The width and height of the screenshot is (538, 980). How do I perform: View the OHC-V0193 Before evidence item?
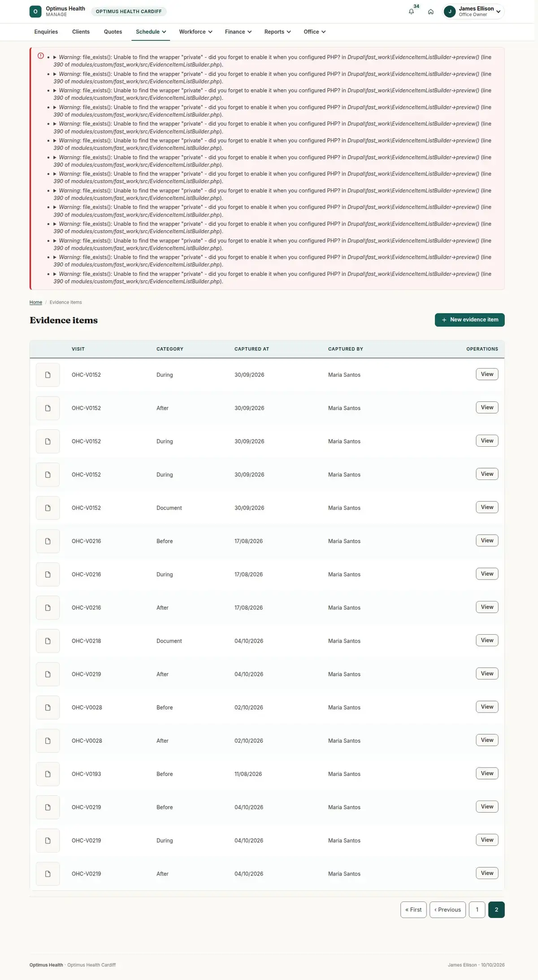pyautogui.click(x=487, y=773)
